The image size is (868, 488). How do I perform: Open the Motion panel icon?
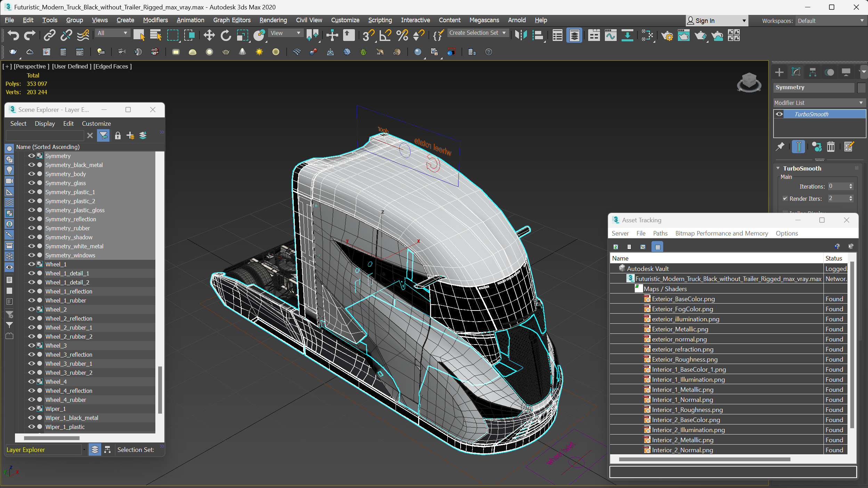829,72
